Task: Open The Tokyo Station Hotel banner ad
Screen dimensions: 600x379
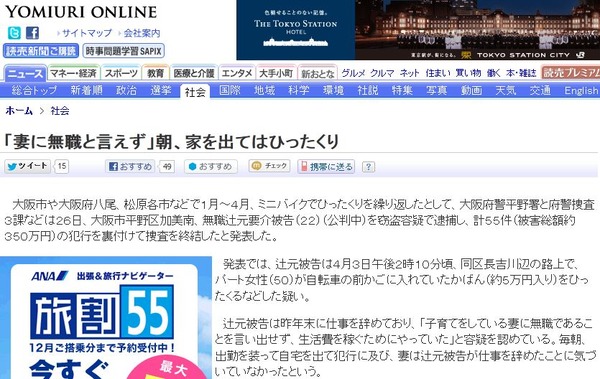Action: coord(418,30)
